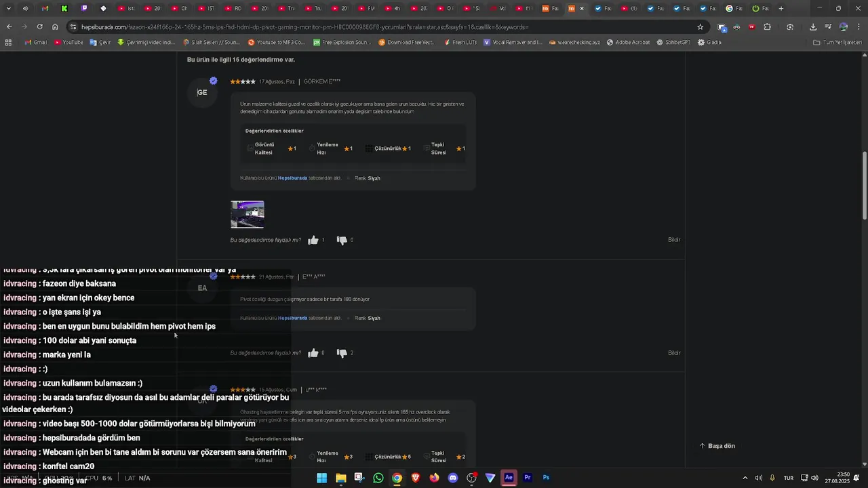Open the browser extensions puzzle menu
The height and width of the screenshot is (488, 868).
pyautogui.click(x=767, y=27)
